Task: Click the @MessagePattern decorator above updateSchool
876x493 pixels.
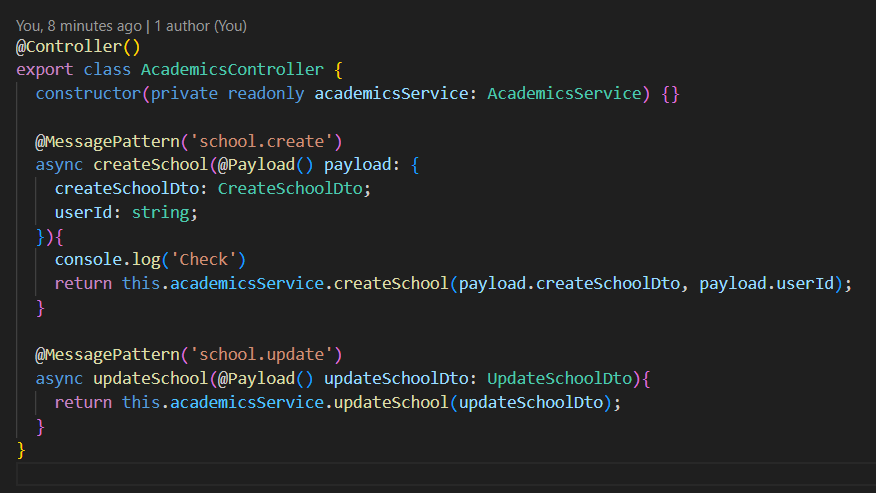Action: [107, 354]
